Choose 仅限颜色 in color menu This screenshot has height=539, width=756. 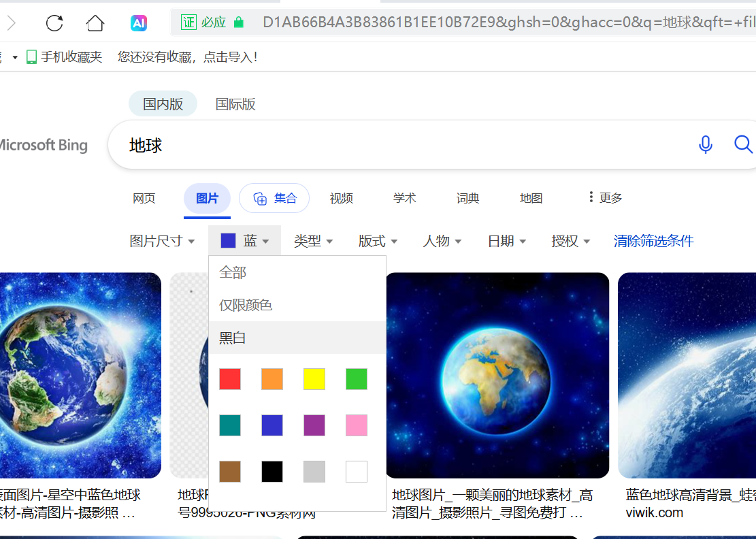297,305
